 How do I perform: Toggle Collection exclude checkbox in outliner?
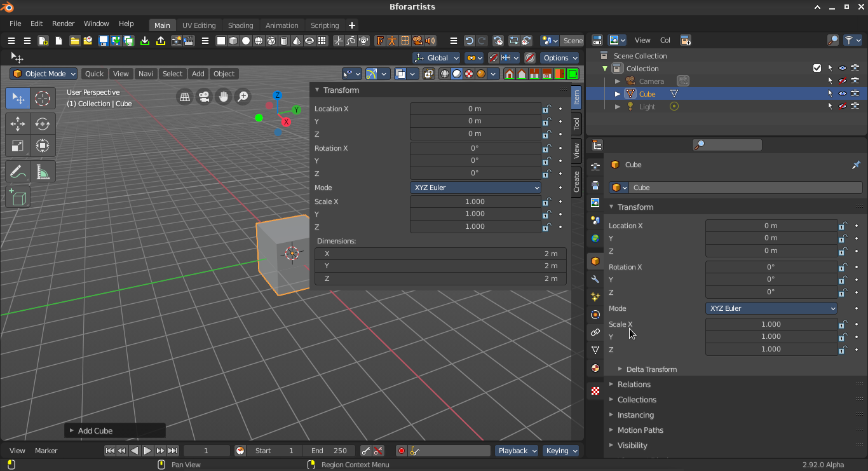(817, 68)
